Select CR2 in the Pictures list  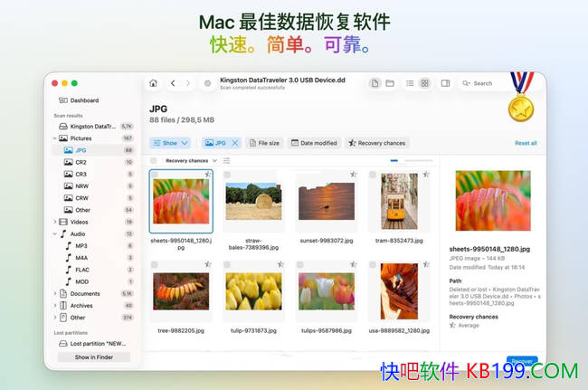click(81, 162)
